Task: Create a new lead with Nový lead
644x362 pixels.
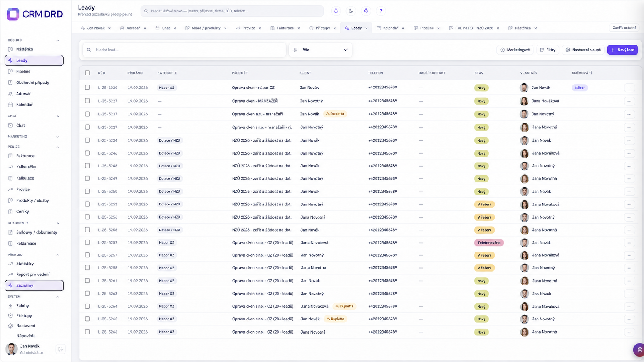Action: tap(622, 50)
